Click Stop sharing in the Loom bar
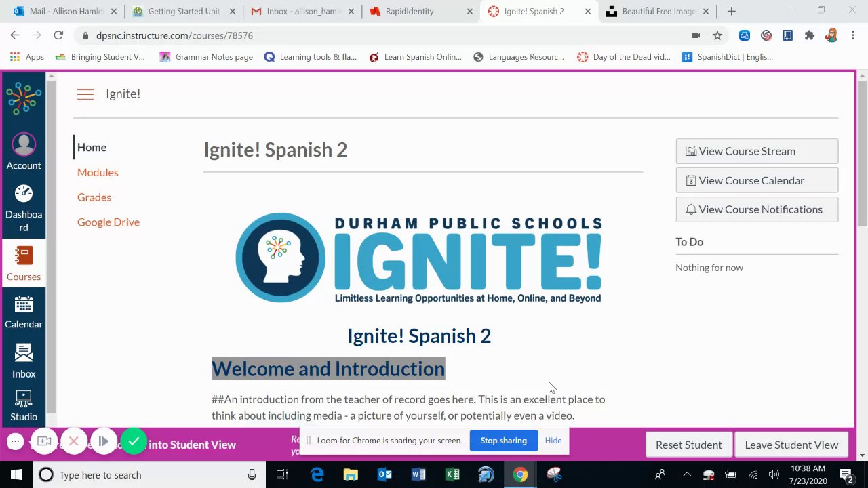Screen dimensions: 868x488 coord(503,441)
